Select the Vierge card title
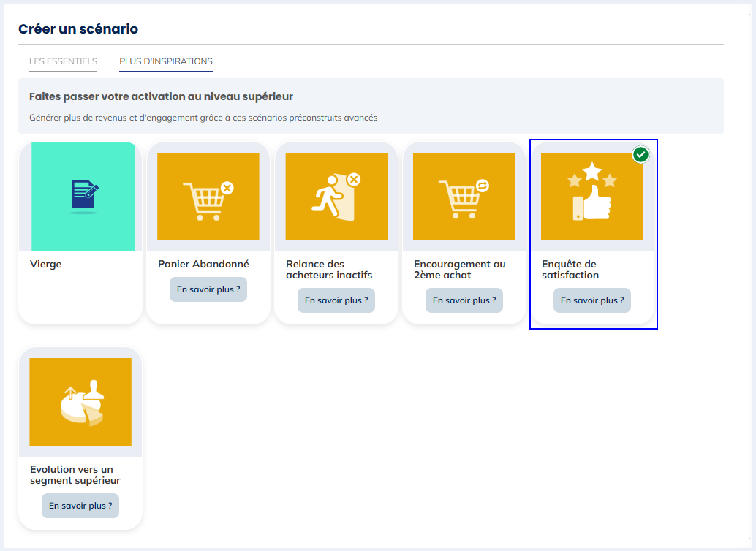 [x=46, y=265]
